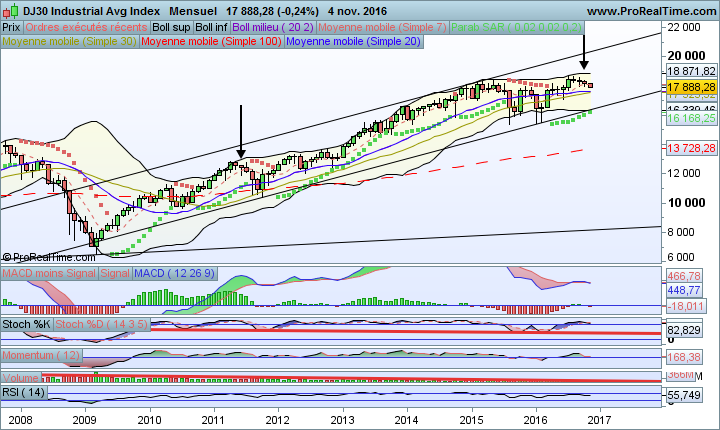Click 2012 on the time axis
The width and height of the screenshot is (720, 430).
277,420
